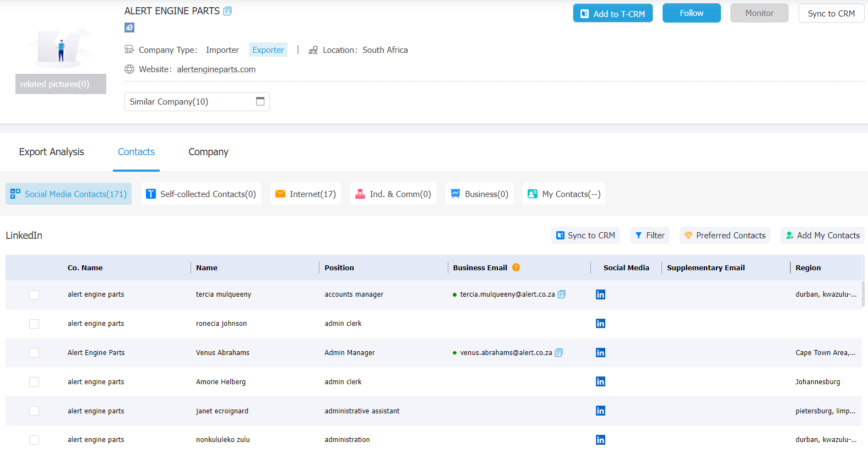The height and width of the screenshot is (453, 868).
Task: Switch to Company tab
Action: coord(209,152)
